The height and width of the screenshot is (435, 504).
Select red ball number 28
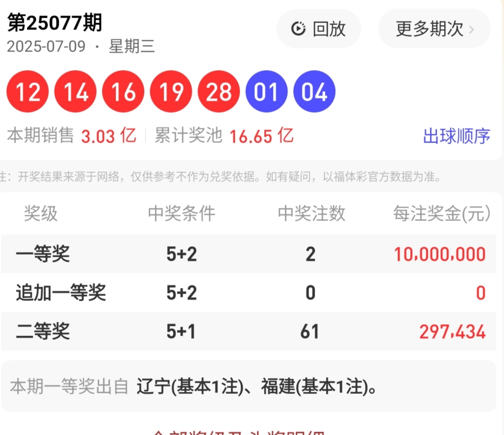click(x=219, y=92)
